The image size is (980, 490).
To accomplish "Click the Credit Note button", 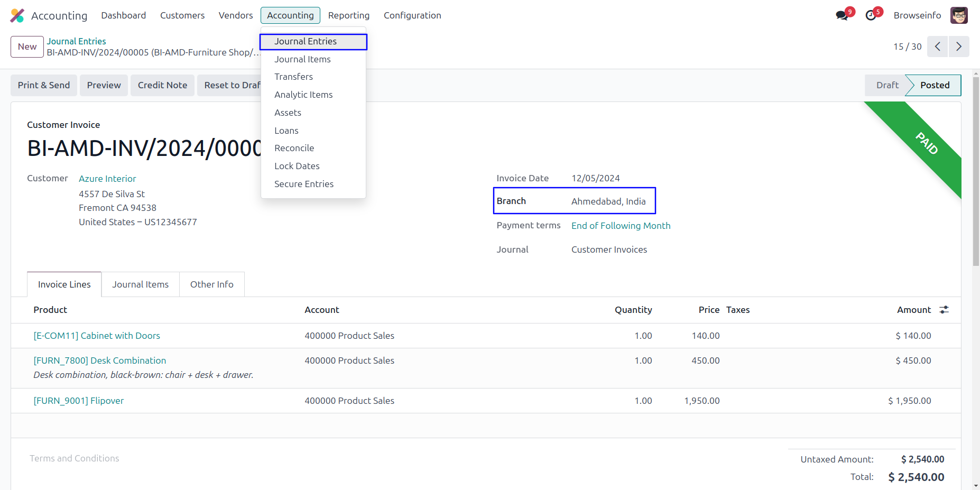I will 162,85.
